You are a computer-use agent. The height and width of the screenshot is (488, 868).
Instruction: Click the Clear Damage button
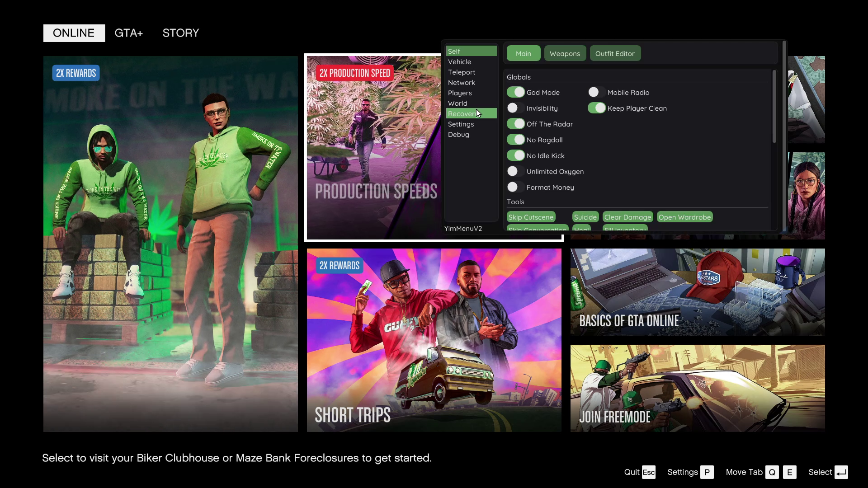(627, 217)
